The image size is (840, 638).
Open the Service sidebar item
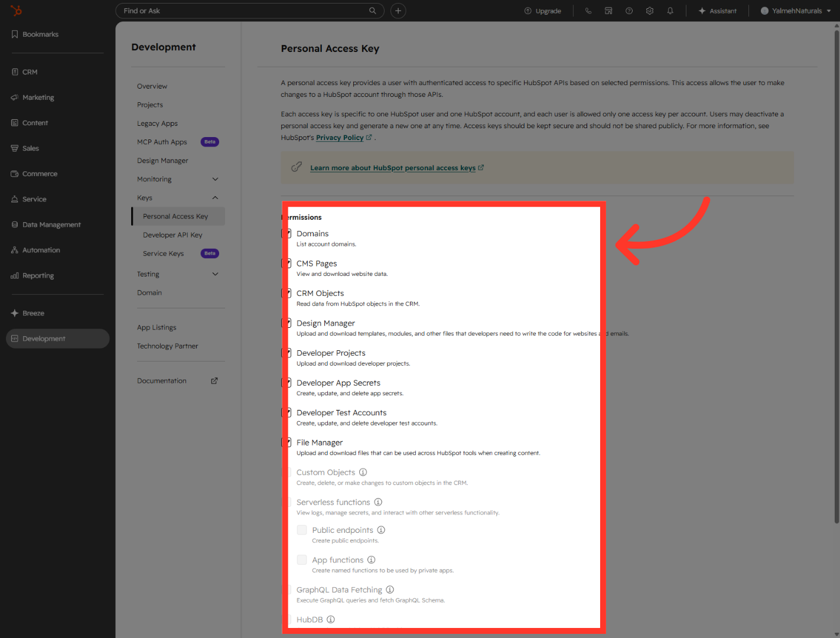(28, 199)
